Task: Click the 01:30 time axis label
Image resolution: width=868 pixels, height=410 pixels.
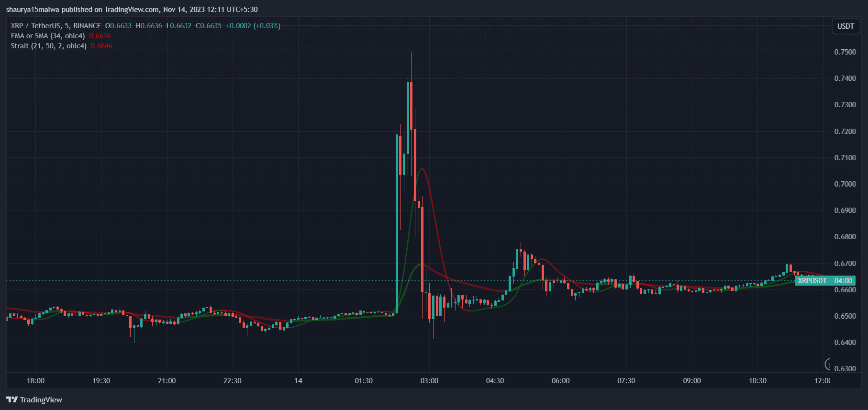Action: (364, 381)
